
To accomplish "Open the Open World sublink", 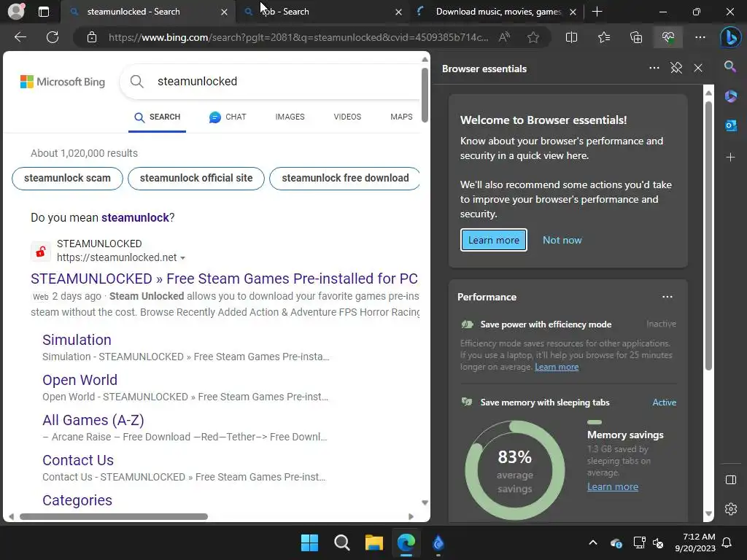I will (x=80, y=380).
